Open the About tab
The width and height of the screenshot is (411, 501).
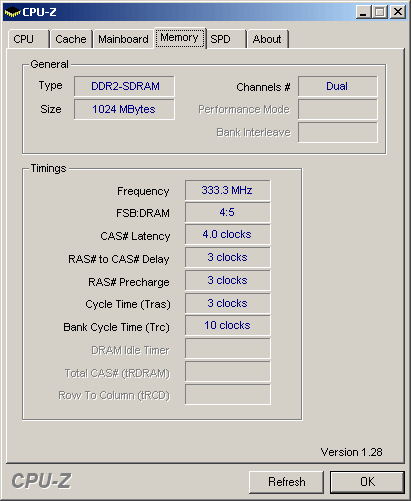[267, 39]
